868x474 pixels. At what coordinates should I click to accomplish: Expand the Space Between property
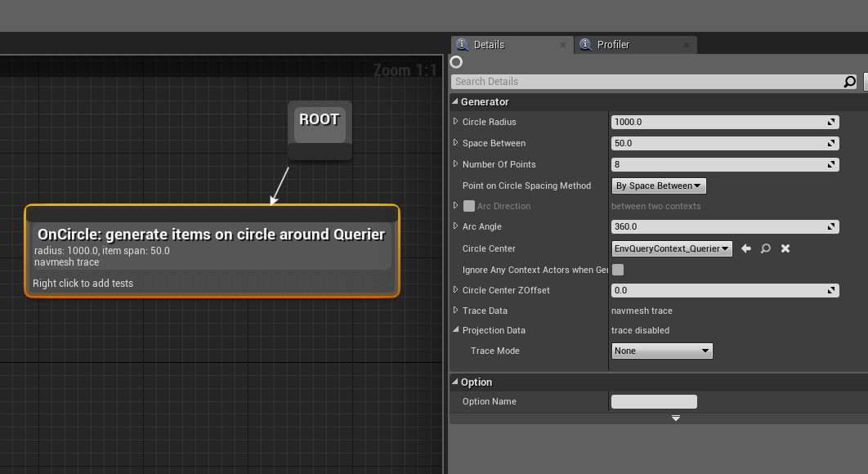[455, 142]
